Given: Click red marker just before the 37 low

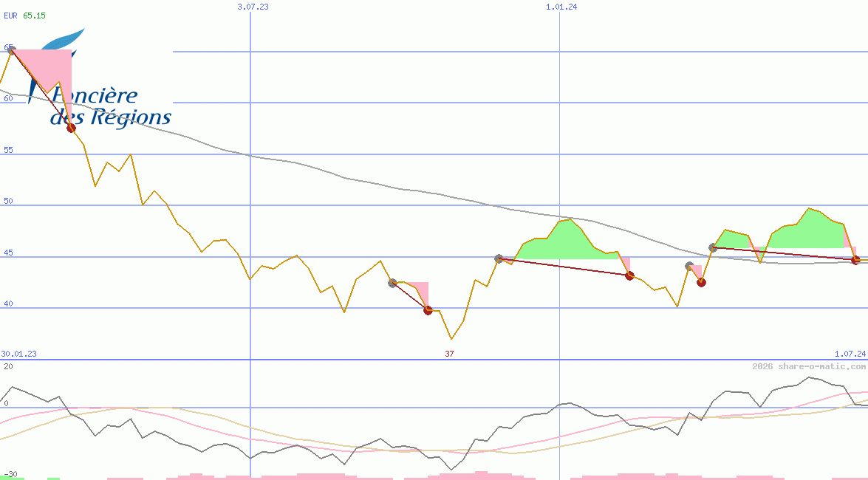Looking at the screenshot, I should click(x=428, y=310).
